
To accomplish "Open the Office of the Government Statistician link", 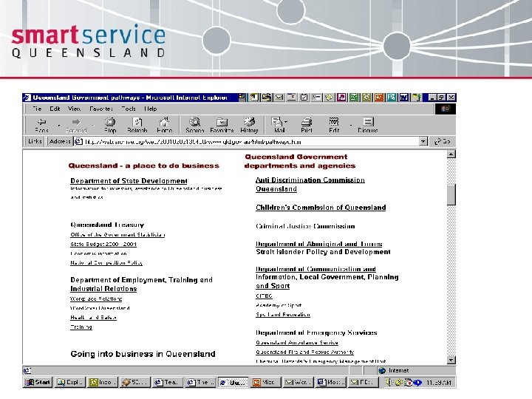I will tap(117, 234).
